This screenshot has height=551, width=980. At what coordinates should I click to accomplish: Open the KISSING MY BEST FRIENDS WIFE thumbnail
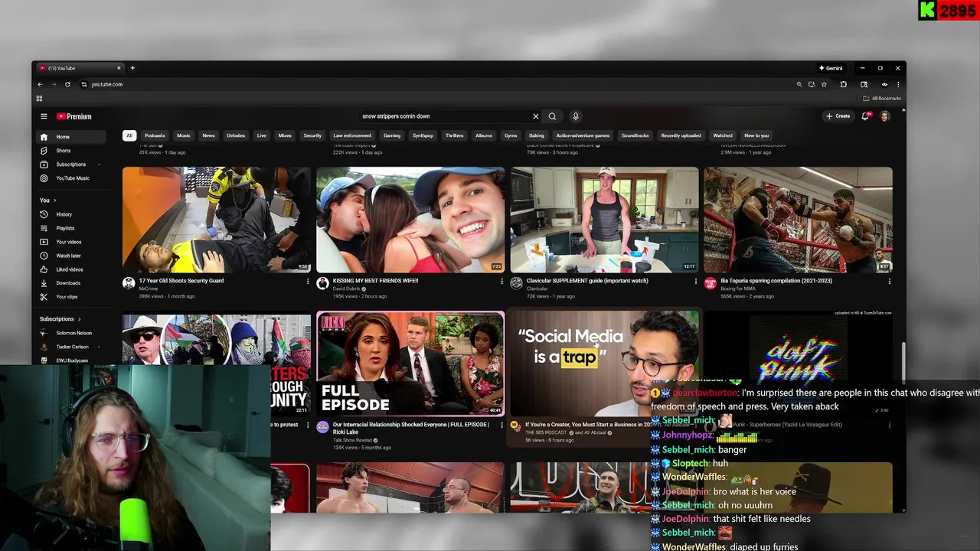coord(410,220)
